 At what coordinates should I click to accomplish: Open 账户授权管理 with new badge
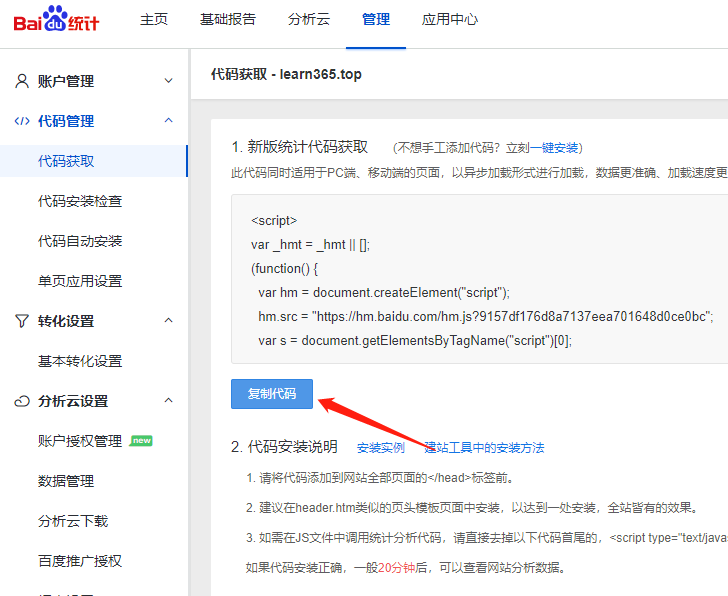coord(80,441)
